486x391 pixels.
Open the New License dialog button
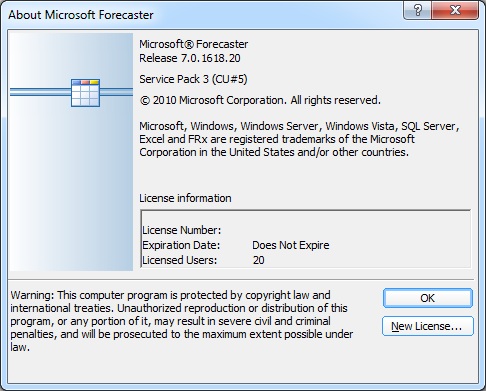click(x=428, y=326)
